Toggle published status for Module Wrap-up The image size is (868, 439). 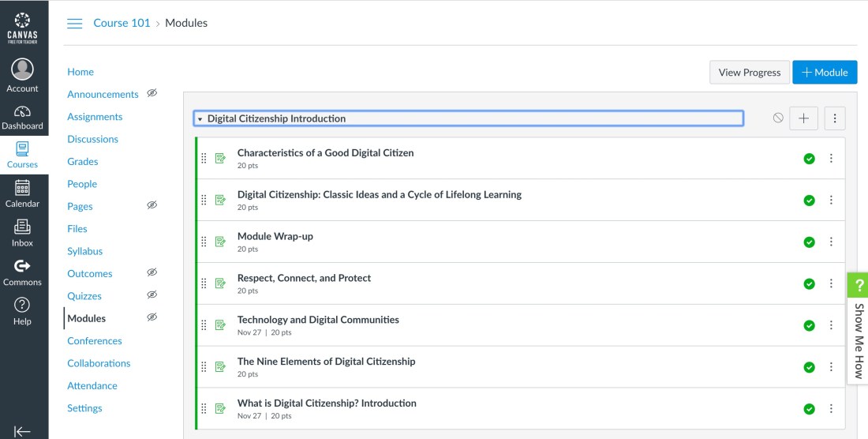point(809,242)
